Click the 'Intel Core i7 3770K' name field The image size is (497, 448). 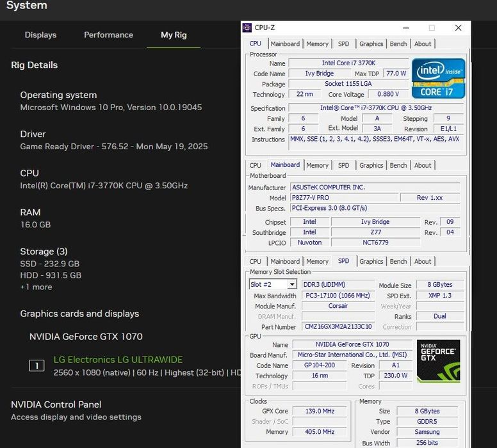coord(348,63)
